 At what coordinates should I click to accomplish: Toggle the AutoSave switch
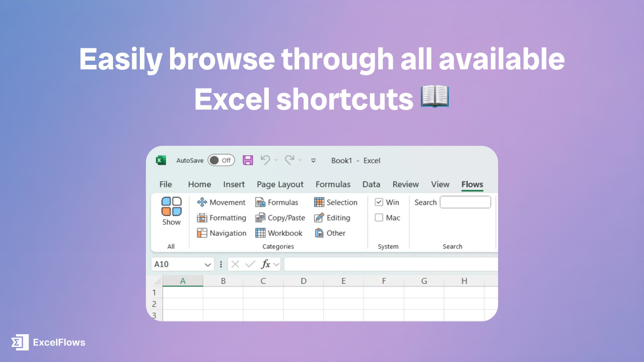(221, 161)
